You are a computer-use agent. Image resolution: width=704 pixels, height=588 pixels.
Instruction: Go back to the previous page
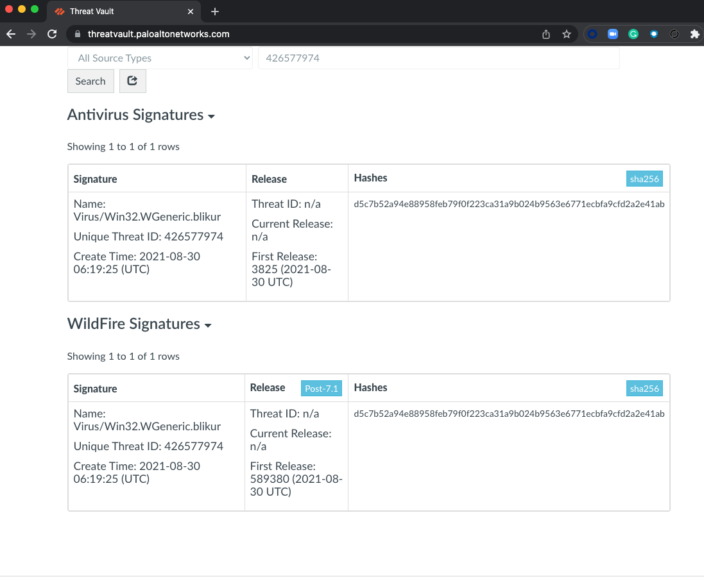pyautogui.click(x=11, y=34)
